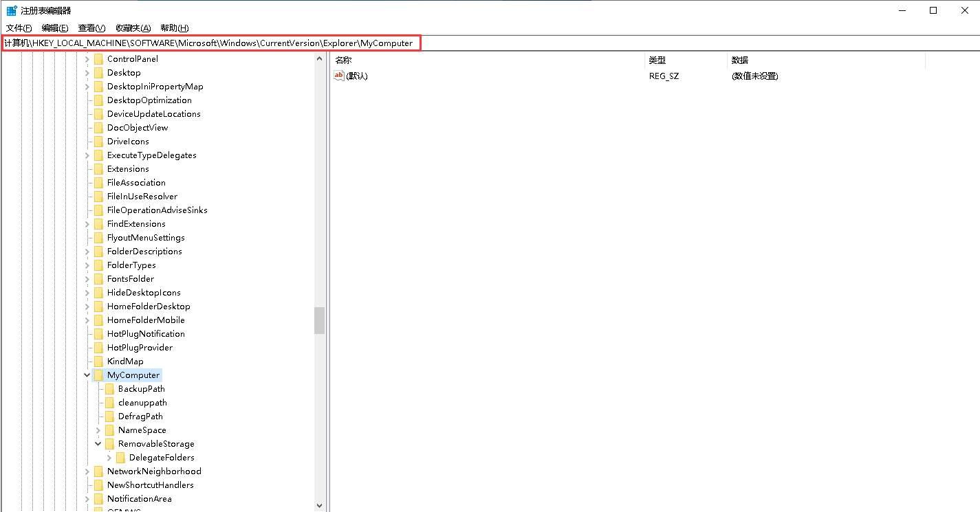Expand the NameSpace subkey

point(98,430)
